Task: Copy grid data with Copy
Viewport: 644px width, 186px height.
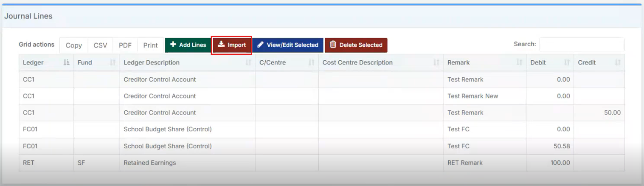Action: pyautogui.click(x=74, y=45)
